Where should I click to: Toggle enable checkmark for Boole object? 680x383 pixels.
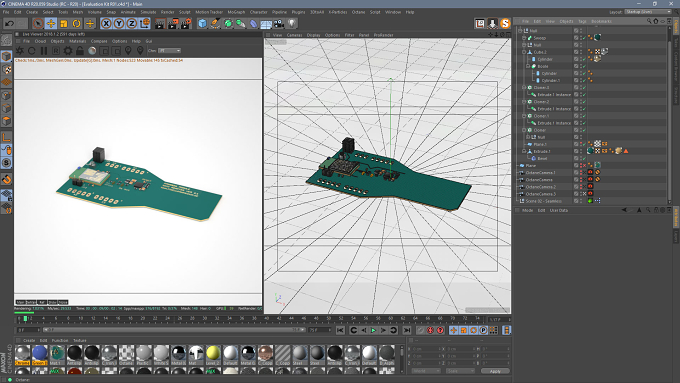tap(584, 66)
